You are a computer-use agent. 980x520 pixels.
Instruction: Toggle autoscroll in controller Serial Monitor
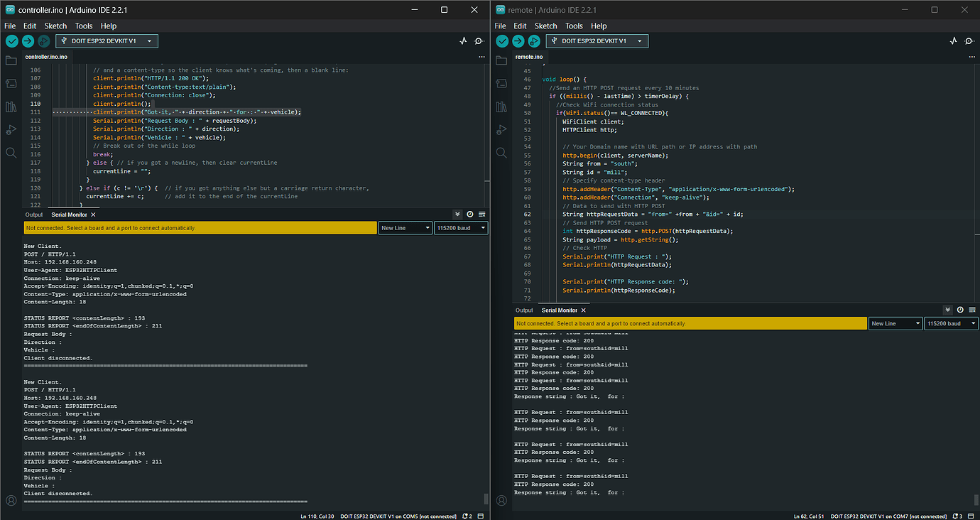tap(457, 214)
